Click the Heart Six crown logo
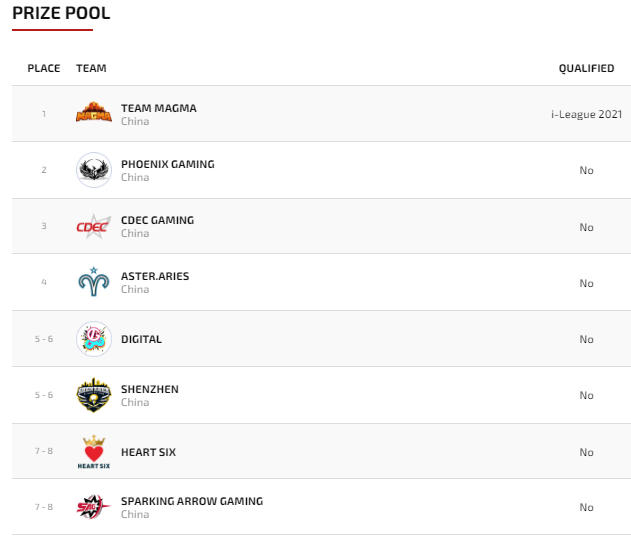631x538 pixels. click(94, 451)
